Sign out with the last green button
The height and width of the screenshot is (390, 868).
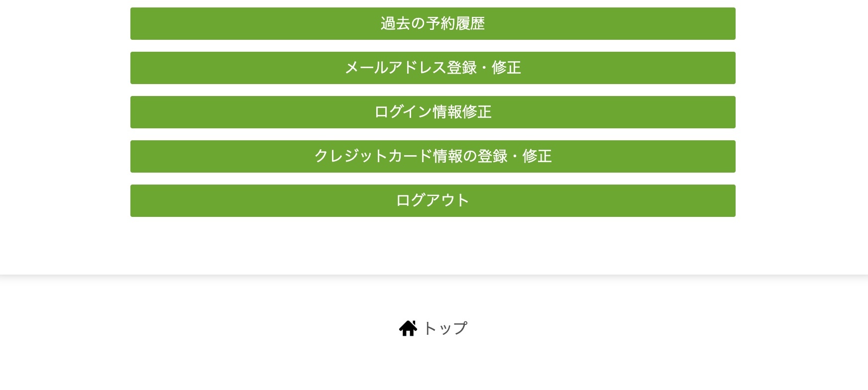(x=433, y=200)
